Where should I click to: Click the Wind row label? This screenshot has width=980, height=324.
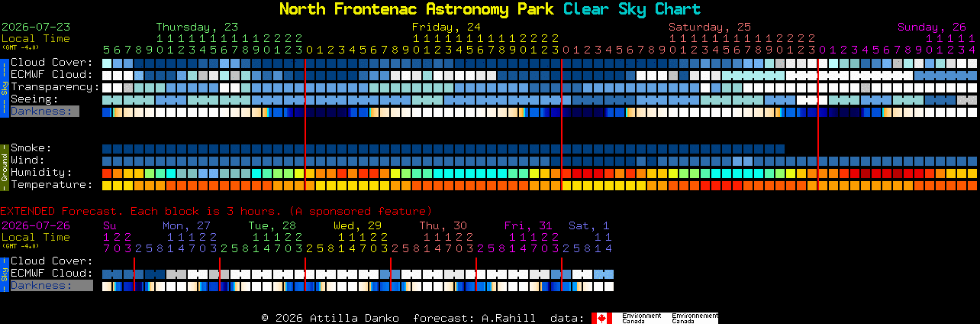pyautogui.click(x=27, y=160)
